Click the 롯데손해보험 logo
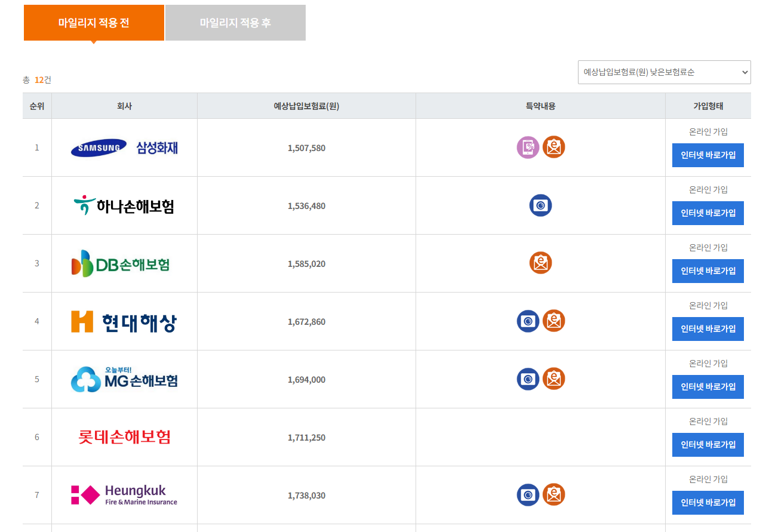 click(124, 437)
